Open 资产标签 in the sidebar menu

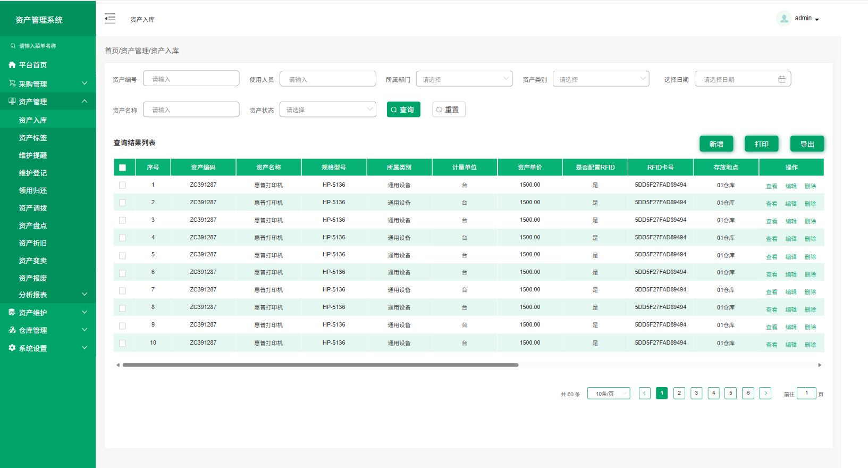(33, 138)
